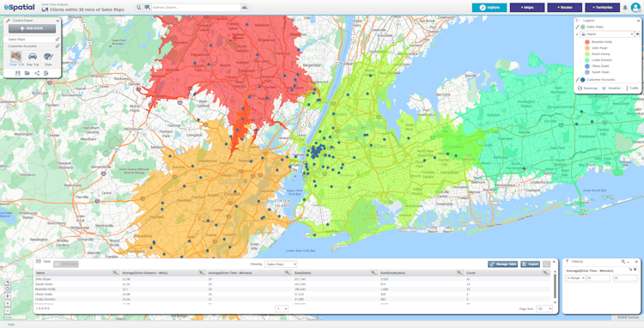Open the + Routes menu
Viewport: 644px width, 328px height.
tap(564, 8)
